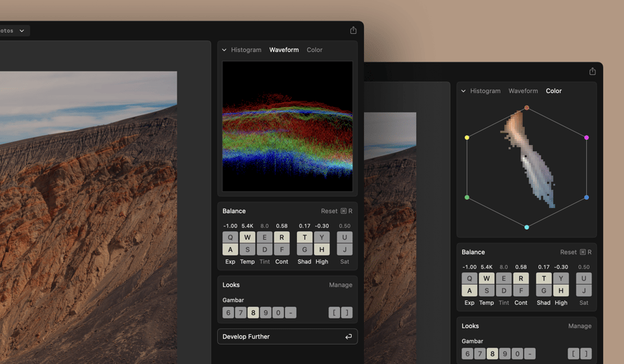624x364 pixels.
Task: Click the U key for saturation up, front window
Action: (344, 237)
